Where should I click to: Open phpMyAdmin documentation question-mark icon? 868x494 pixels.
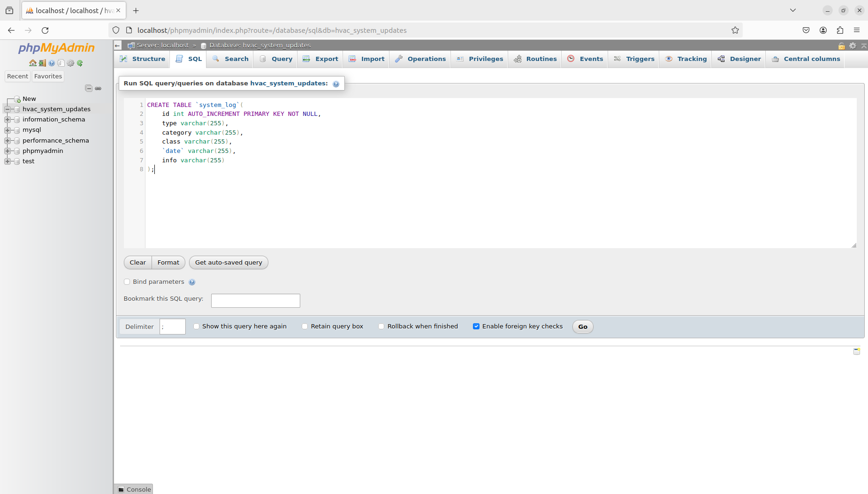pos(52,63)
